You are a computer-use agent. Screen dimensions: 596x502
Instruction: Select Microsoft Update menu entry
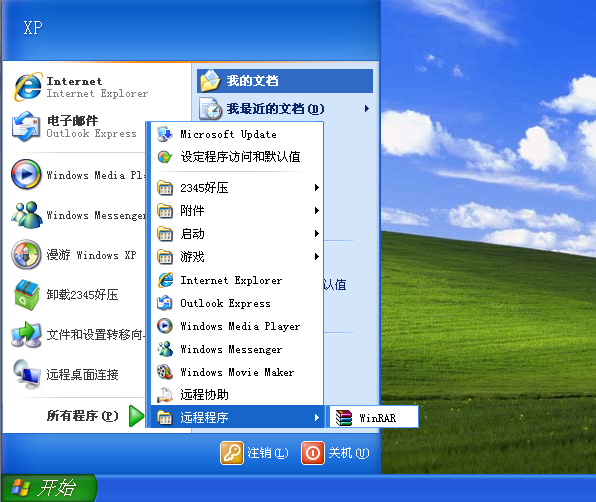point(237,134)
